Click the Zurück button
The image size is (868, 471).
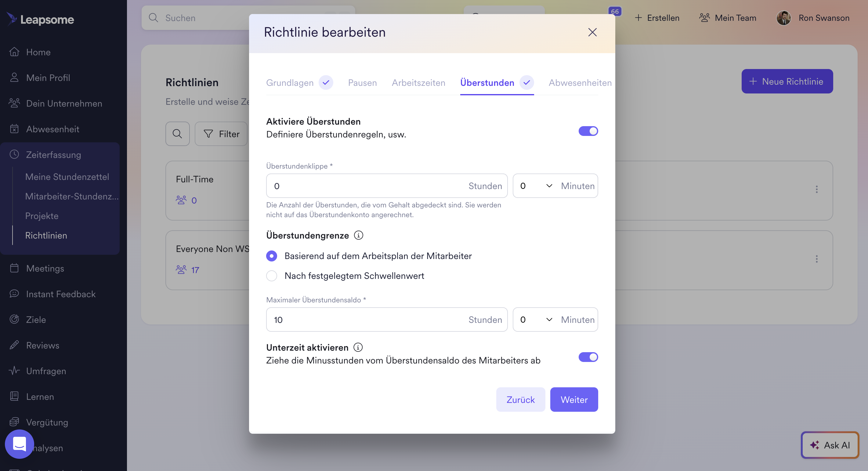click(520, 400)
